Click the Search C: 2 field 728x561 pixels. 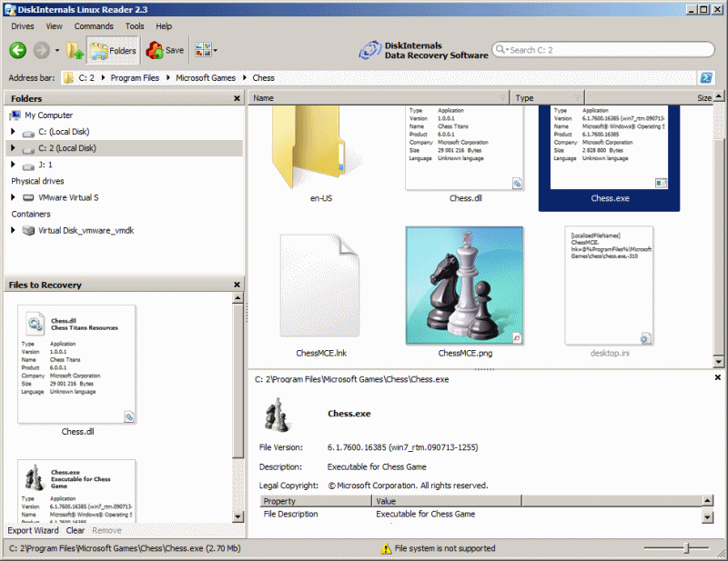[x=603, y=50]
